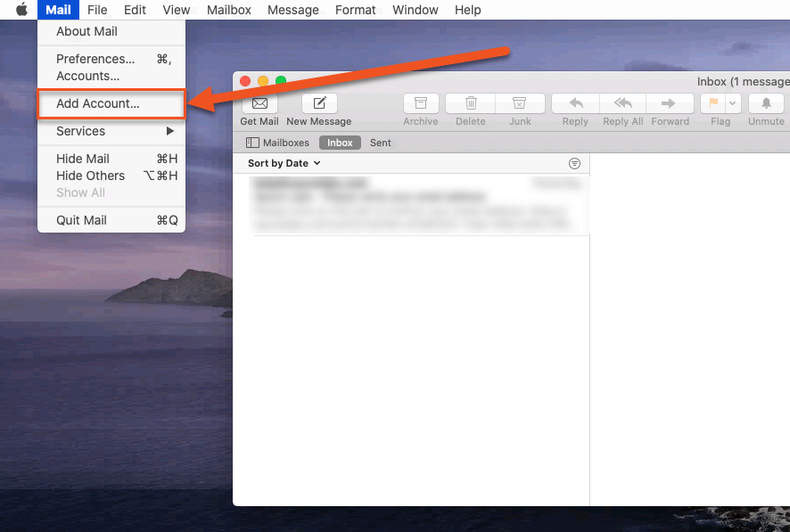Image resolution: width=790 pixels, height=532 pixels.
Task: Mark as Junk using the toolbar icon
Action: [x=520, y=103]
